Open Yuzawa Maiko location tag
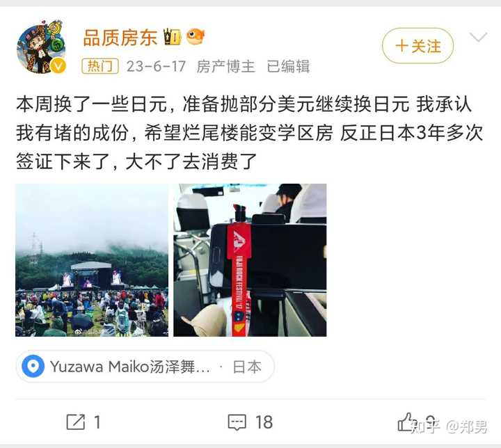501x448 pixels. (x=145, y=366)
